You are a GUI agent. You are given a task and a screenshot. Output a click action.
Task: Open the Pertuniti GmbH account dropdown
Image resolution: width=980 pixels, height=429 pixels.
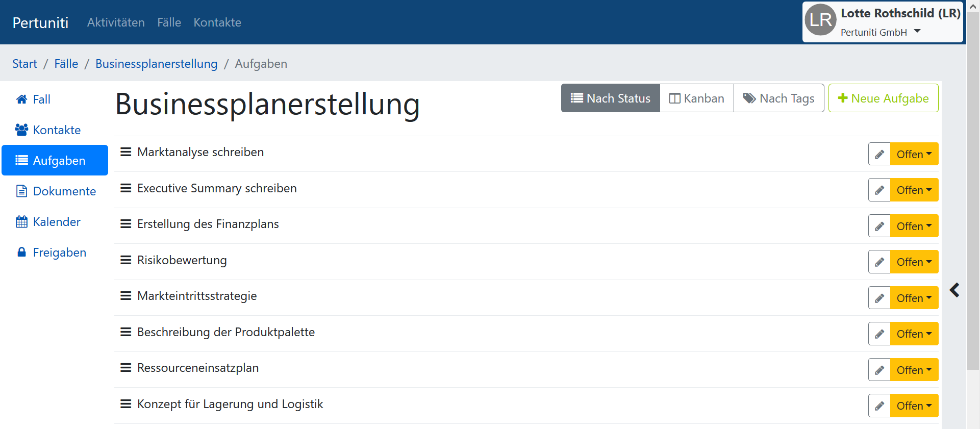(881, 32)
